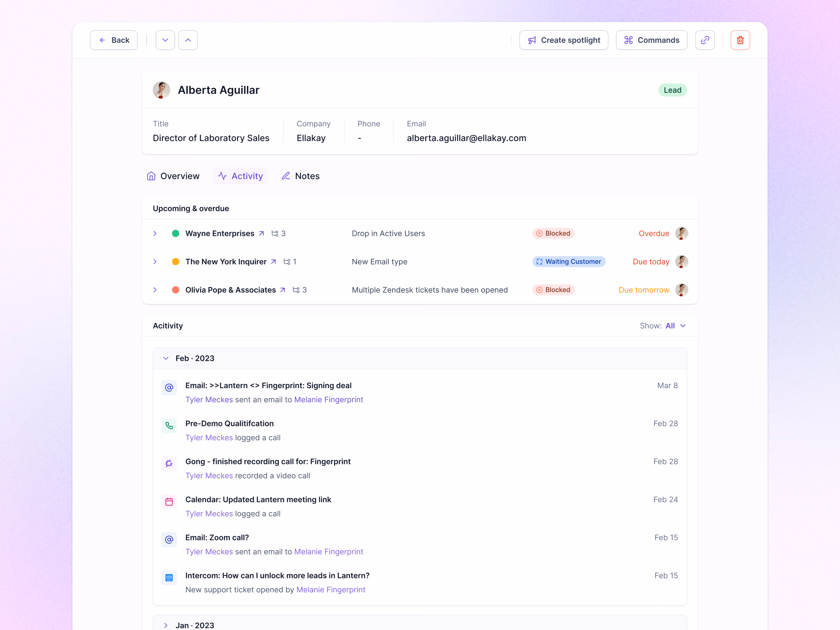The height and width of the screenshot is (630, 840).
Task: Click Alberta Aguillar profile avatar
Action: click(x=161, y=90)
